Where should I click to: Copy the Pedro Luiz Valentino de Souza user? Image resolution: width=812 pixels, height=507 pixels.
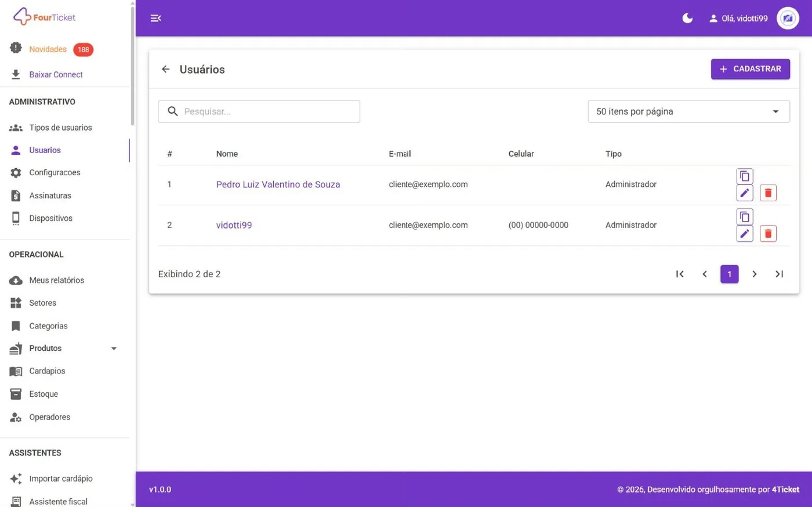745,176
